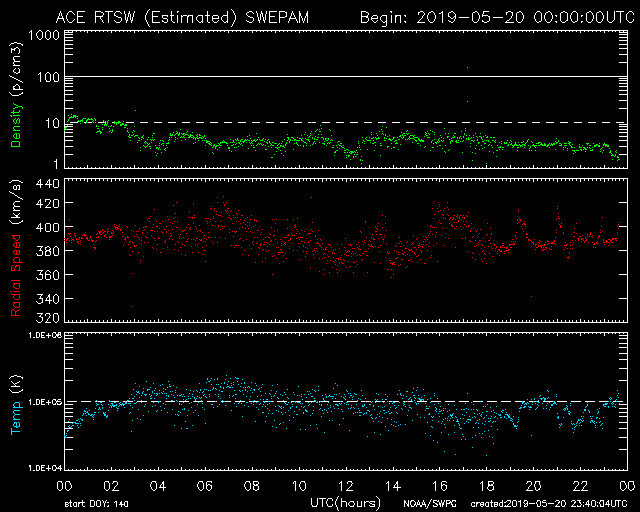Click the 12 hour marker on time axis
The height and width of the screenshot is (512, 640).
click(345, 485)
